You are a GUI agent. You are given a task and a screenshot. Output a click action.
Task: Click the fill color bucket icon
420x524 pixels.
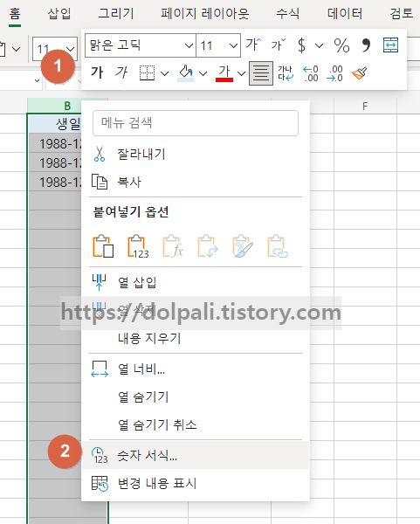coord(186,72)
